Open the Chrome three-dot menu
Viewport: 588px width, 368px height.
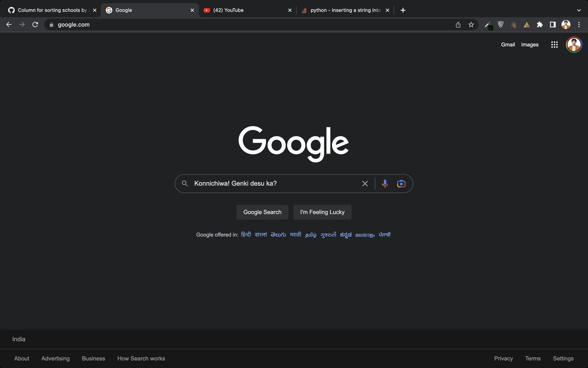click(x=579, y=25)
